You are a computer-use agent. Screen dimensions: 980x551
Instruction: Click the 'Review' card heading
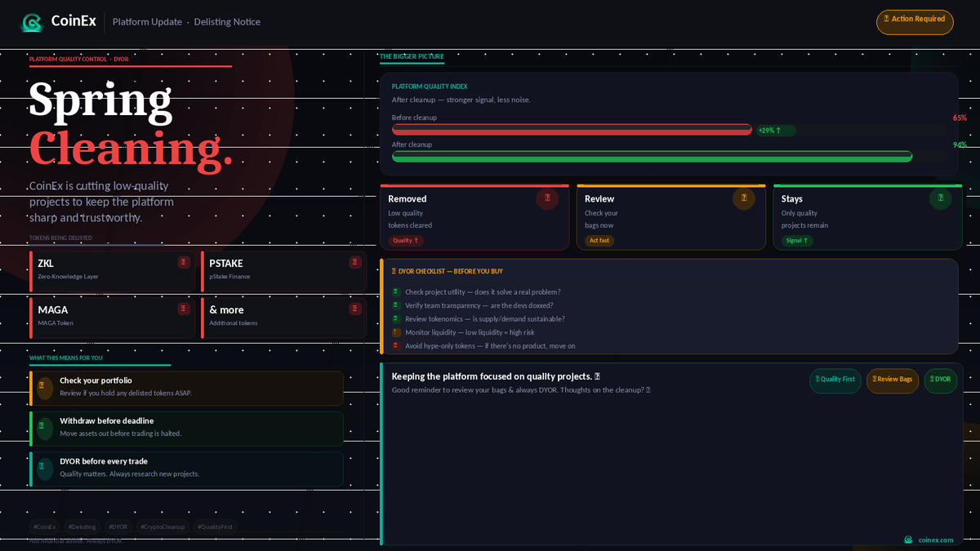599,199
